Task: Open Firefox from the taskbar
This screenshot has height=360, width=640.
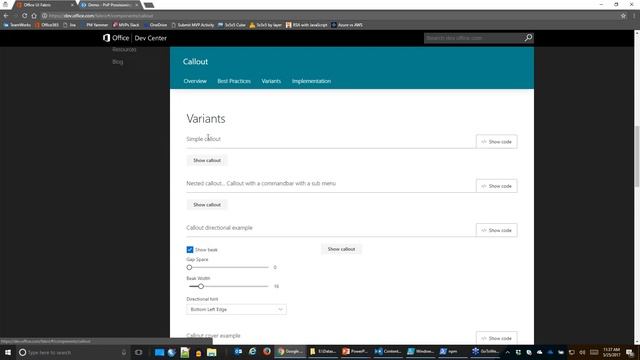Action: 267,351
